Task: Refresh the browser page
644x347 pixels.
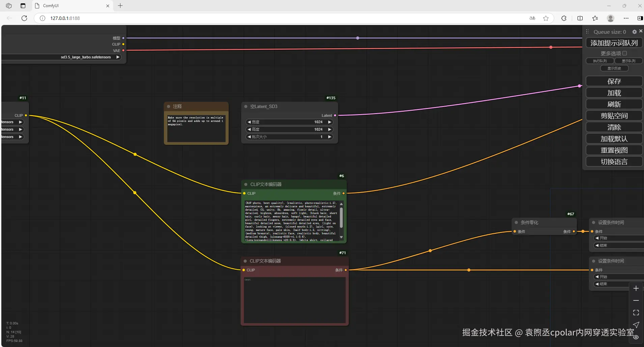Action: (x=24, y=18)
